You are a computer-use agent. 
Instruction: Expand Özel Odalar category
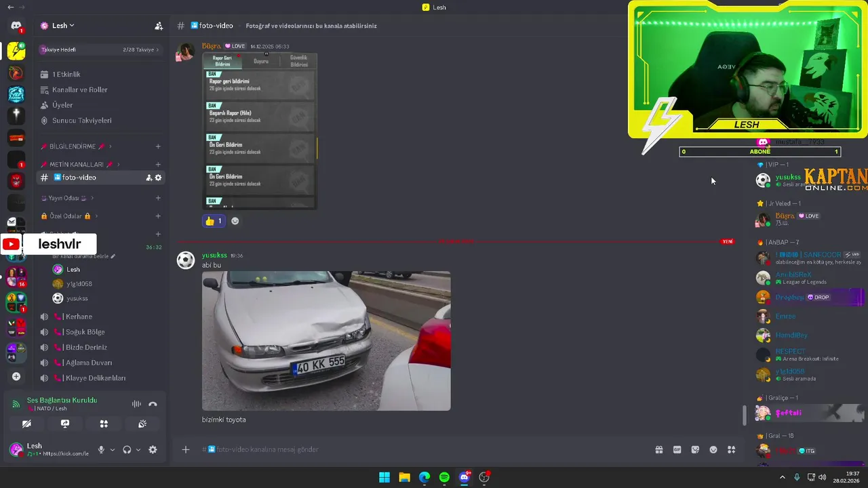pos(69,216)
